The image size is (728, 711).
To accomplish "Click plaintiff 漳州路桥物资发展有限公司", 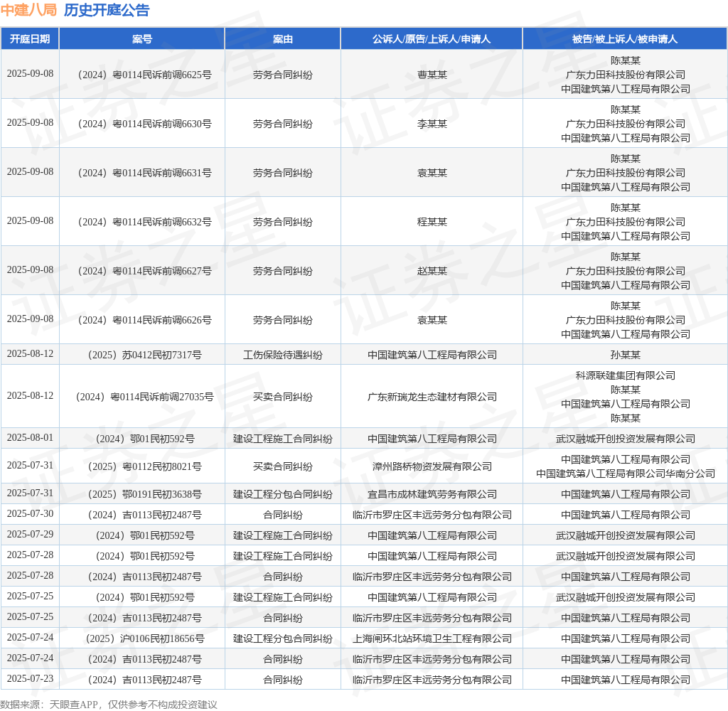I will click(x=432, y=466).
